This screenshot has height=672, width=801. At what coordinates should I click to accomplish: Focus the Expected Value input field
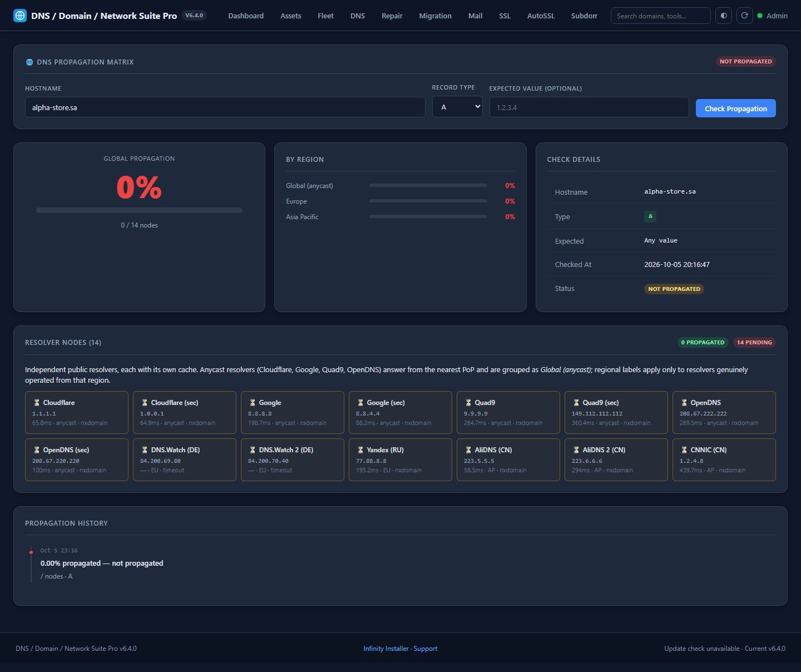click(589, 107)
